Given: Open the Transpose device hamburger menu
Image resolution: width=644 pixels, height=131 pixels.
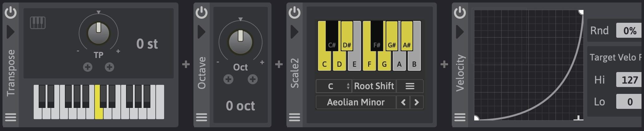Looking at the screenshot, I should tap(11, 117).
